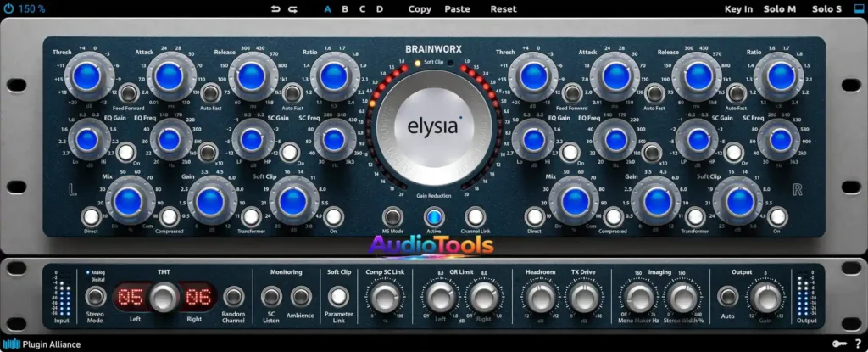868x352 pixels.
Task: Click the top-right blue window icon
Action: point(859,8)
